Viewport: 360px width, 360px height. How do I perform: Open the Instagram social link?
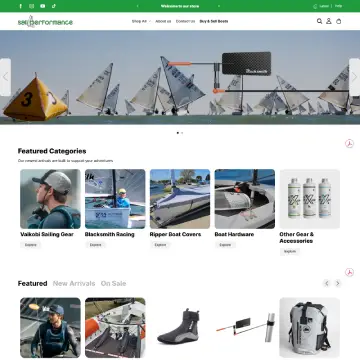[31, 6]
